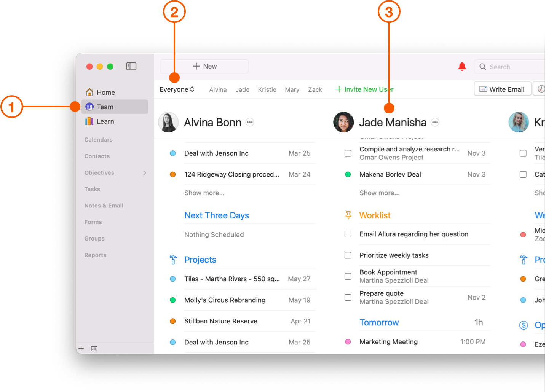The height and width of the screenshot is (392, 546).
Task: Switch to the Zack user tab
Action: tap(315, 89)
